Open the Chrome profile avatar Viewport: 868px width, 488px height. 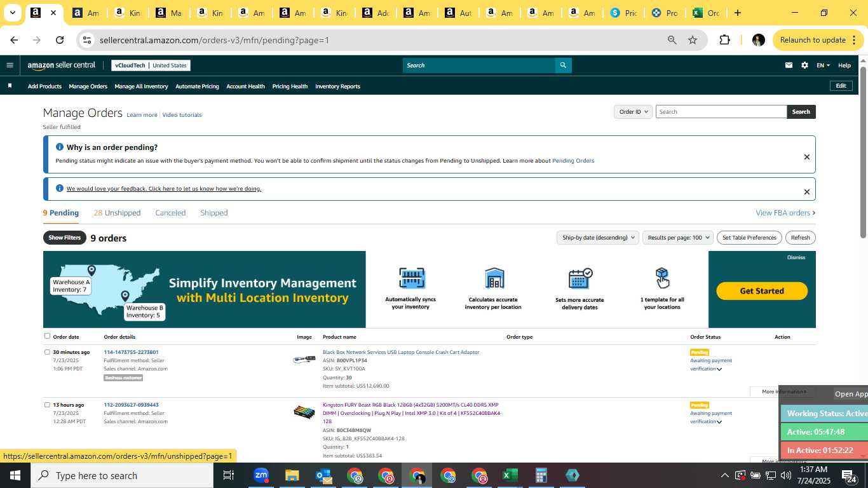coord(758,40)
